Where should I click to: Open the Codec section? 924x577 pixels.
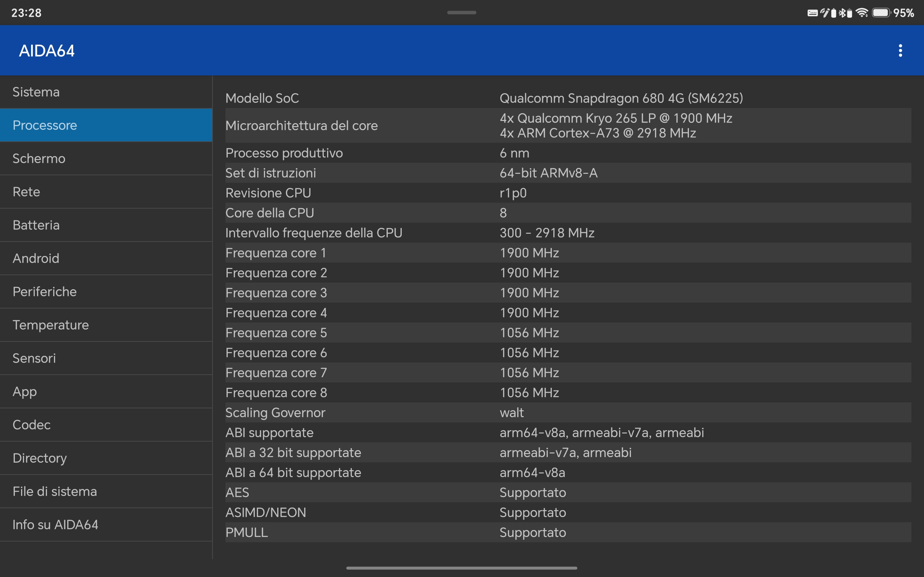106,425
